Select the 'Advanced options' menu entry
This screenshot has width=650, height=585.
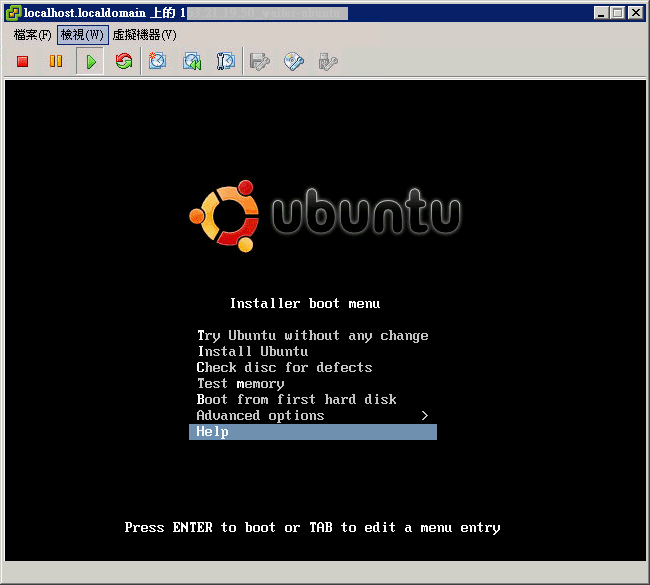coord(313,415)
